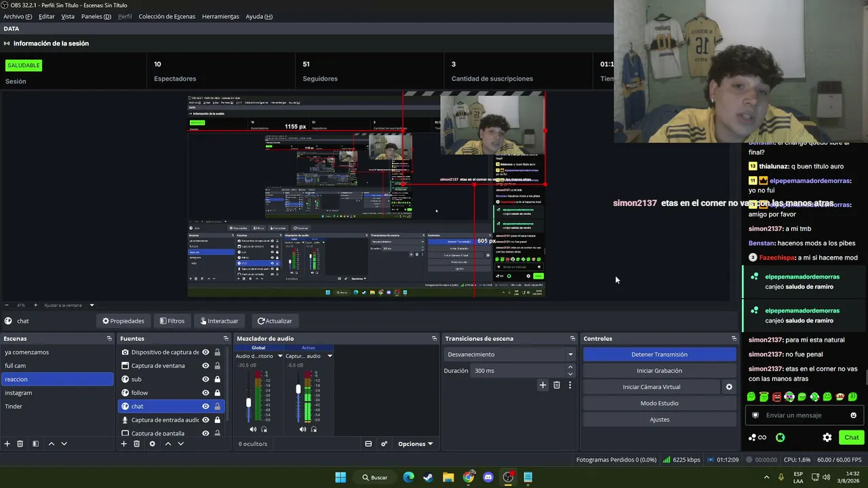Screen dimensions: 868x488
Task: Open the Opciones dropdown in audio mixer
Action: 415,444
